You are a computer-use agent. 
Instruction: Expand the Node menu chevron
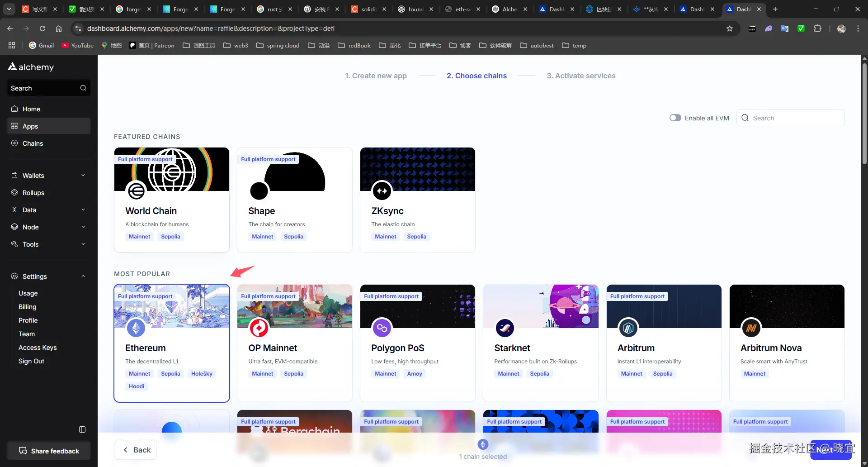click(83, 227)
